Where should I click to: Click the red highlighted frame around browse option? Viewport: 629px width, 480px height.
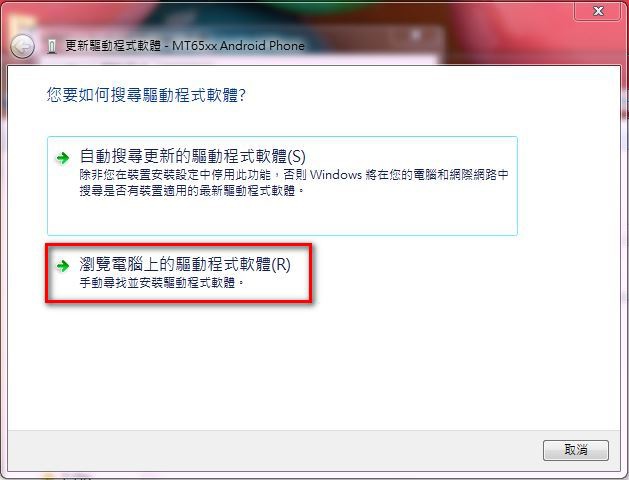pos(179,245)
